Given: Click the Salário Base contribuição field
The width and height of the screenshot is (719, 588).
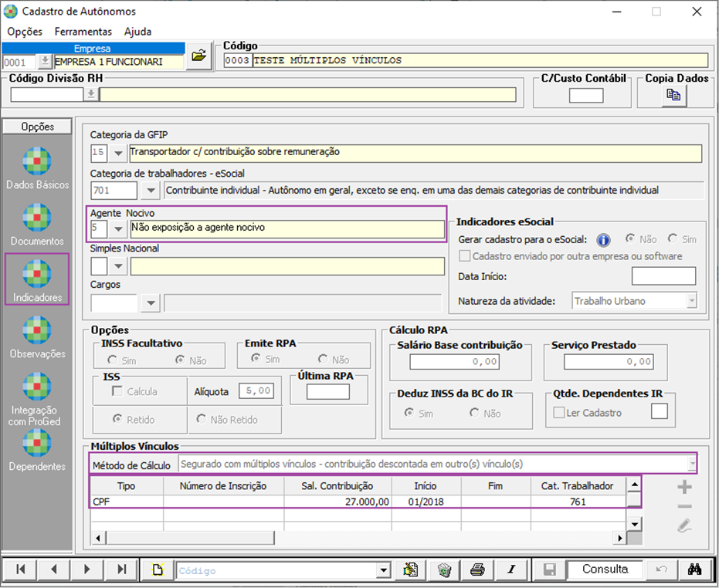Looking at the screenshot, I should [x=454, y=362].
